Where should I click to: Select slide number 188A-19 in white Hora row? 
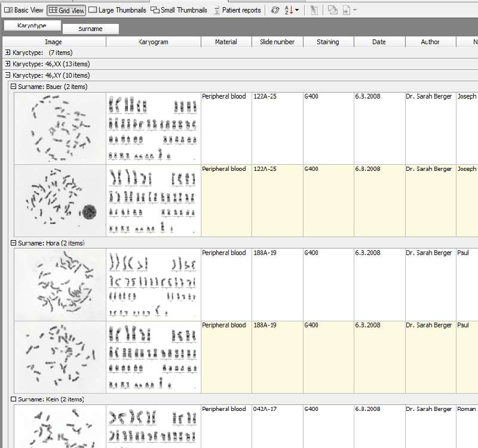pos(265,253)
